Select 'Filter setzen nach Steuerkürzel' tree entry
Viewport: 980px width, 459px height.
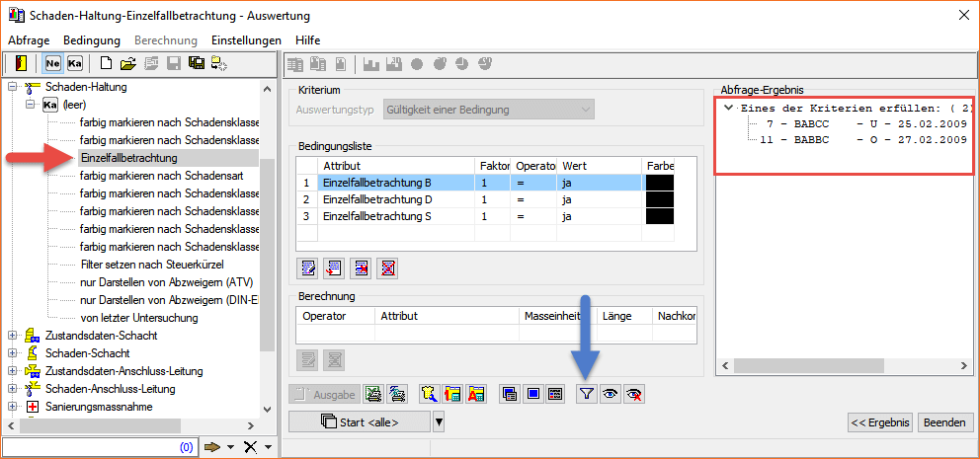tap(152, 265)
